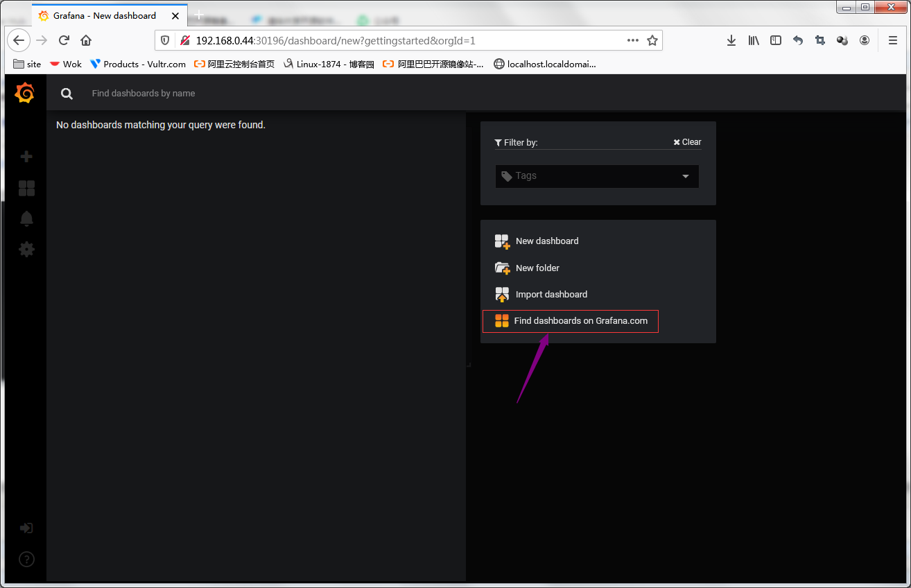Open the Wok bookmark
911x588 pixels.
tap(65, 64)
